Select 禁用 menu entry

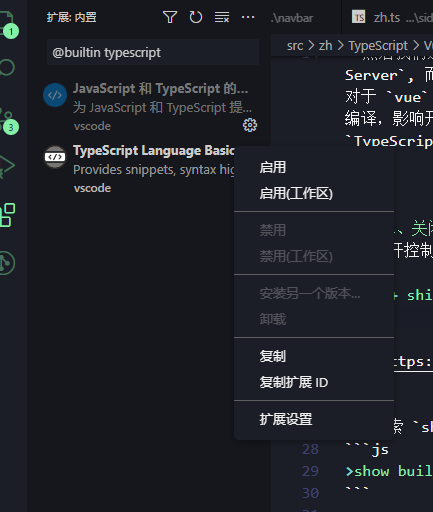tap(314, 230)
